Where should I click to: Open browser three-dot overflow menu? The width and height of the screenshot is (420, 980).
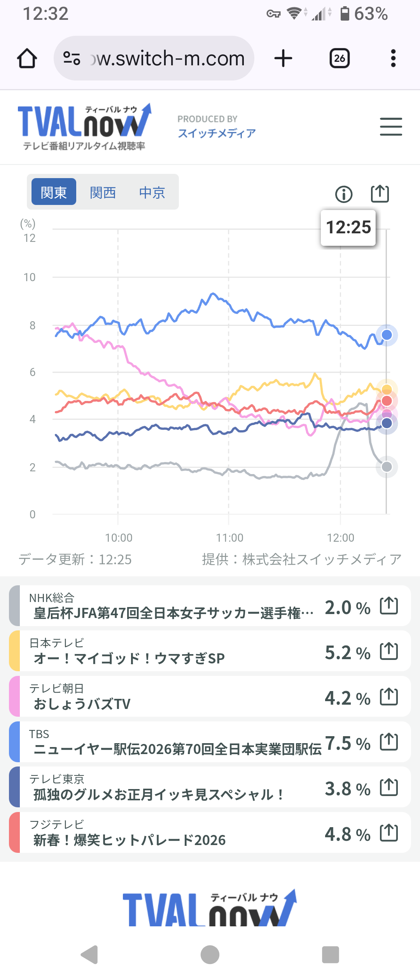pos(393,59)
